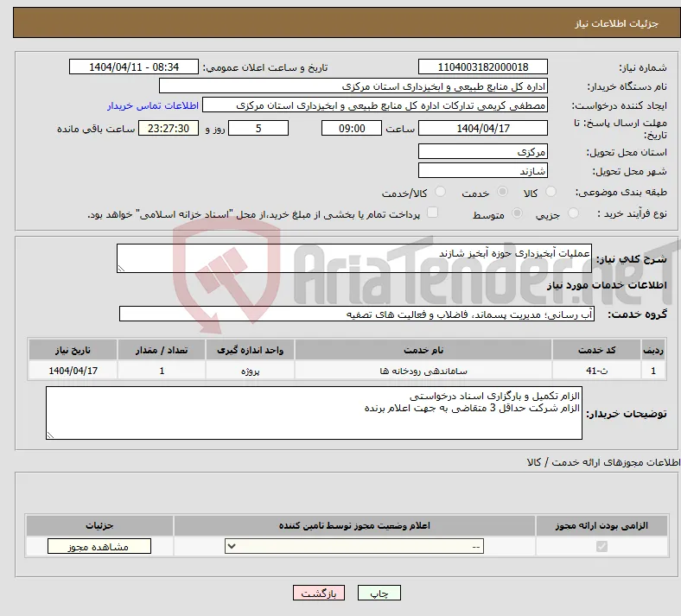
Task: Click the چاپ print button
Action: click(x=379, y=593)
